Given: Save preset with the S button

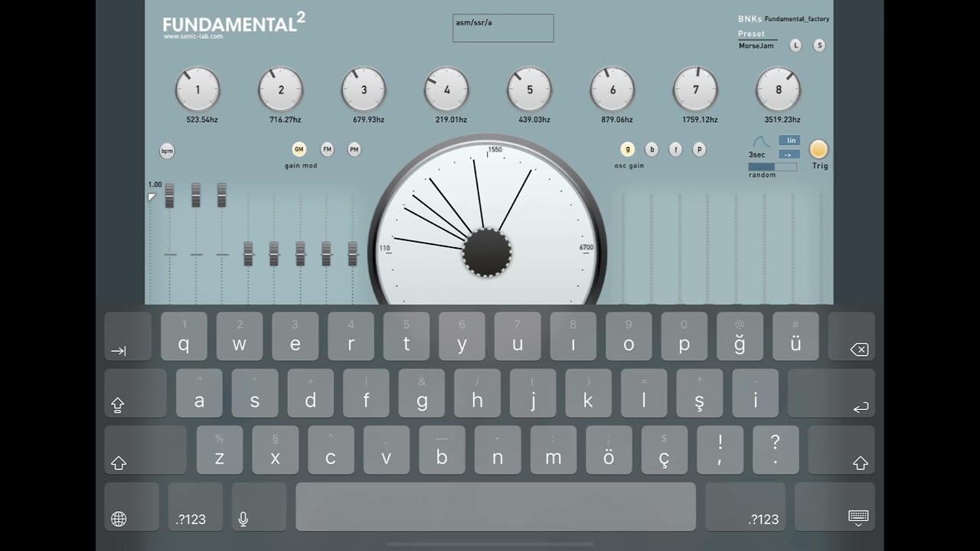Looking at the screenshot, I should point(819,45).
